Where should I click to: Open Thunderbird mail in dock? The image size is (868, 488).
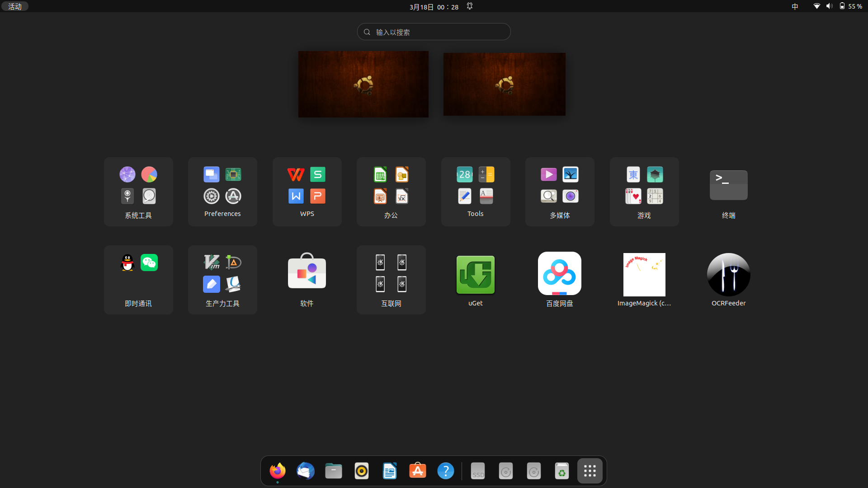coord(306,471)
